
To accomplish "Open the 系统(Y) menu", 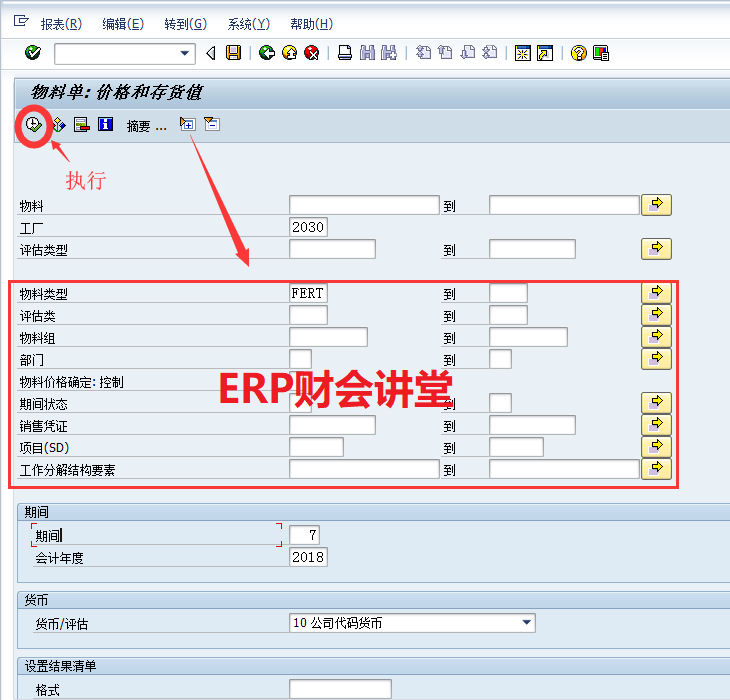I will pyautogui.click(x=249, y=24).
